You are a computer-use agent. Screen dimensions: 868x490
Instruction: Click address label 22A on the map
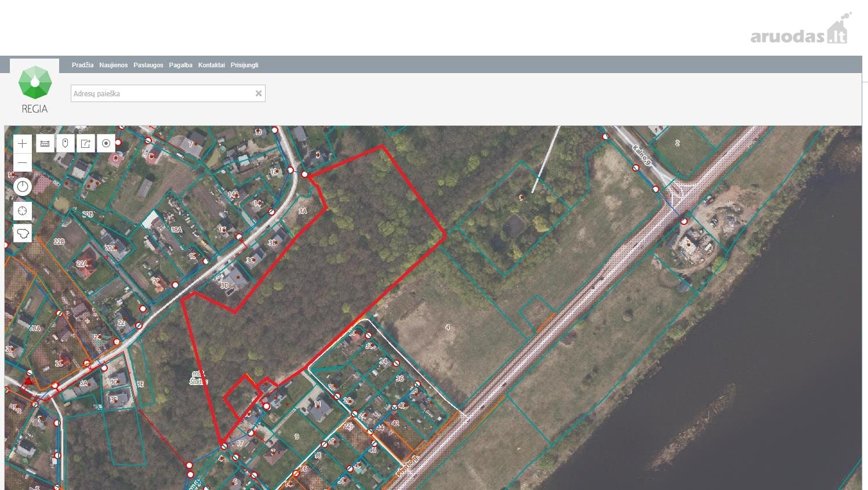[82, 263]
